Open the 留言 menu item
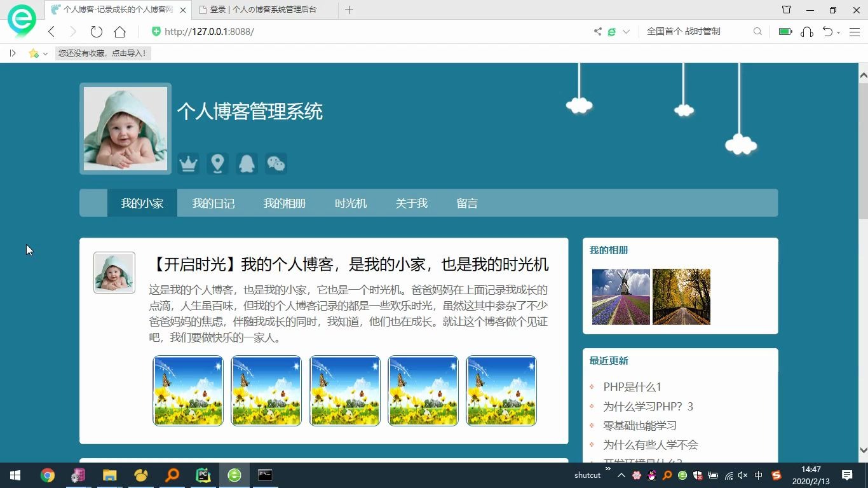The width and height of the screenshot is (868, 488). click(x=467, y=203)
